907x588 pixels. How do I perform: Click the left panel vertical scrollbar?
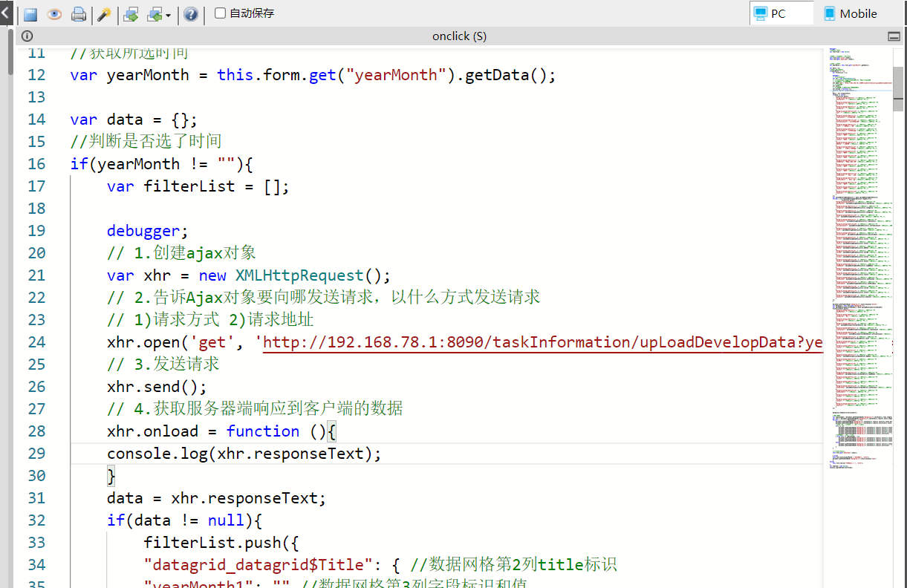point(10,52)
